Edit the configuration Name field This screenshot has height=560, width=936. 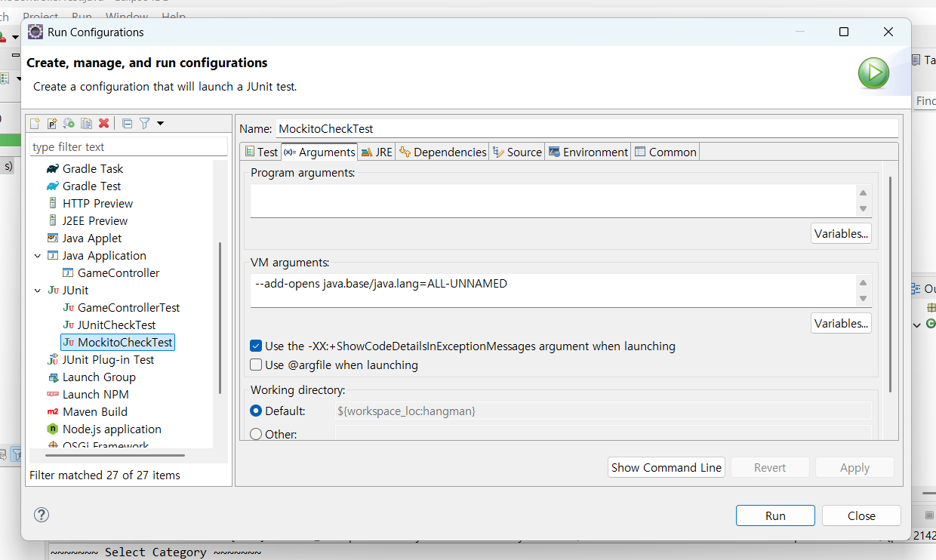pos(587,128)
